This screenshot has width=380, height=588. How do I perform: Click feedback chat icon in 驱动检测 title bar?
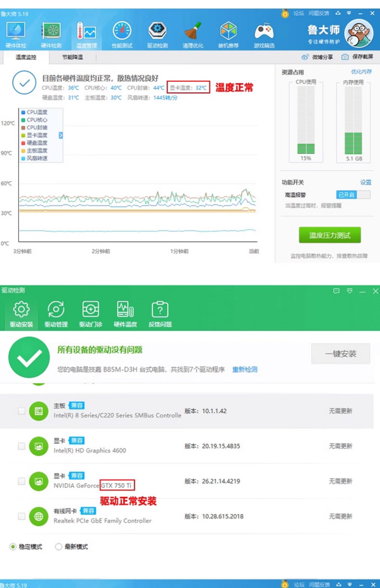coord(336,291)
